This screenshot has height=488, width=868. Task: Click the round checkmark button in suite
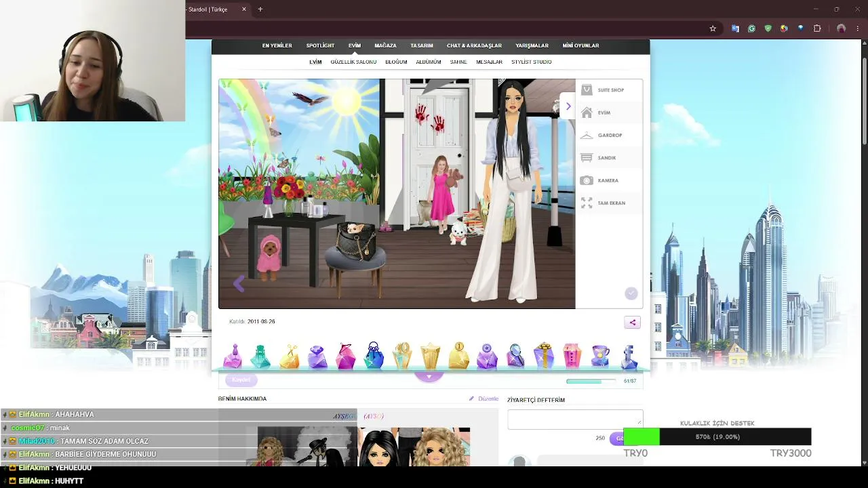[x=631, y=293]
